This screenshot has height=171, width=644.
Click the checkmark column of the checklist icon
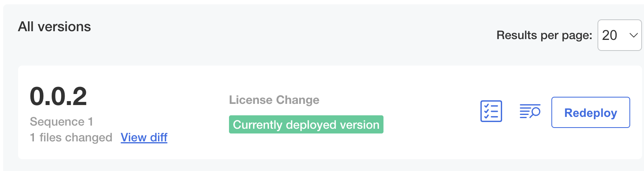coord(486,111)
